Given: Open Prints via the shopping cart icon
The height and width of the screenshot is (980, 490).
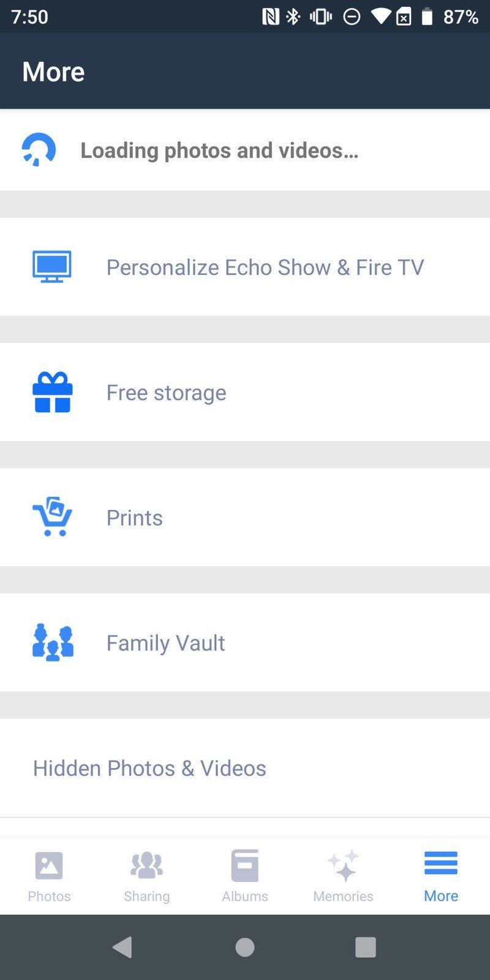Looking at the screenshot, I should pyautogui.click(x=51, y=517).
